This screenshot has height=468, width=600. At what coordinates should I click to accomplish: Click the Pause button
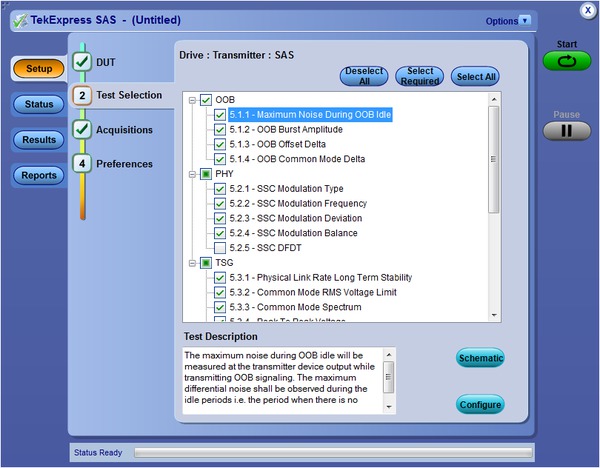tap(567, 131)
